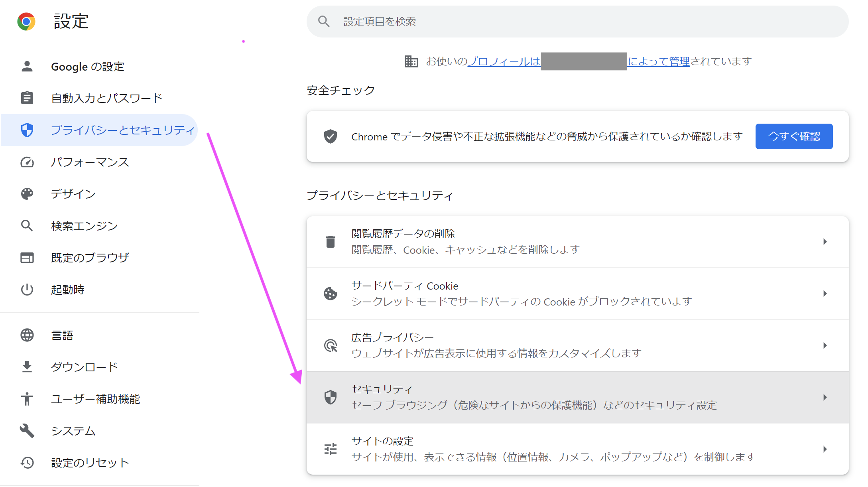
Task: Click the 広告プライバシー target icon
Action: click(330, 345)
